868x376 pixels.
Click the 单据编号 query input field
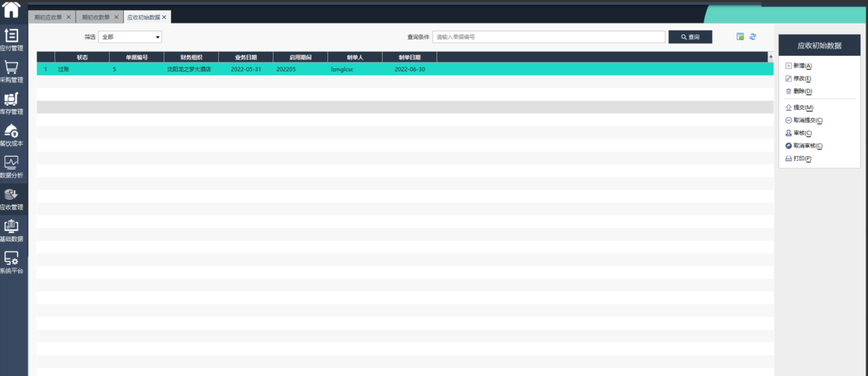point(549,37)
